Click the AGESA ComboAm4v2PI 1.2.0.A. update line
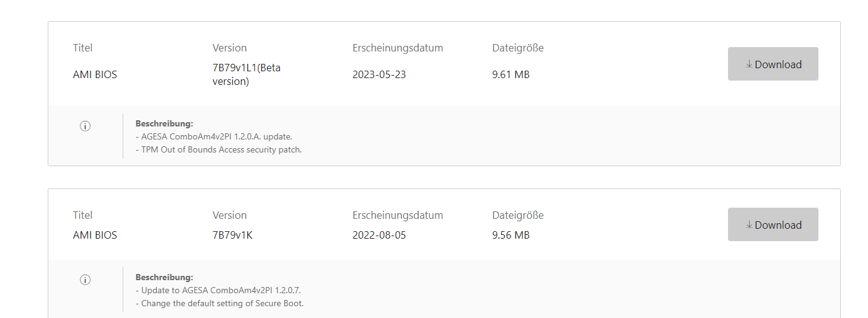 point(214,136)
